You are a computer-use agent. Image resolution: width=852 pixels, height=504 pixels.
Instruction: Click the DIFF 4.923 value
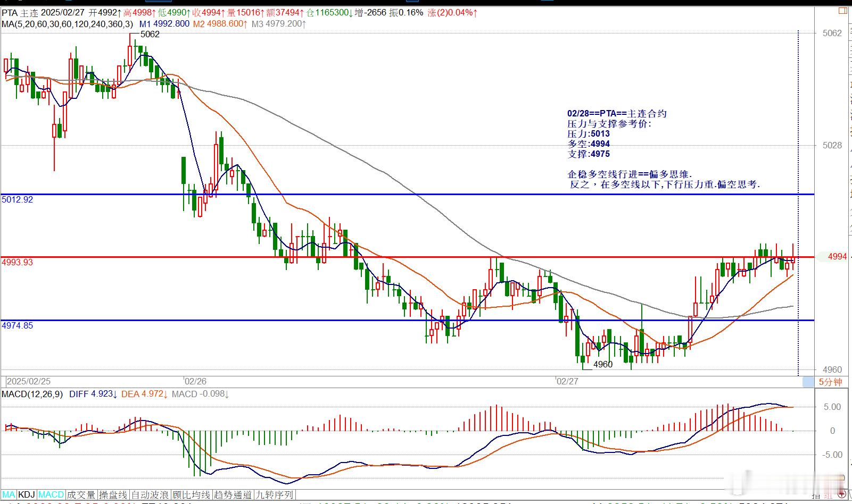point(93,394)
